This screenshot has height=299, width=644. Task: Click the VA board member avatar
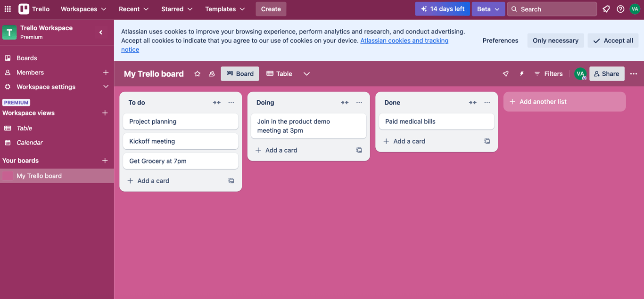pyautogui.click(x=580, y=74)
